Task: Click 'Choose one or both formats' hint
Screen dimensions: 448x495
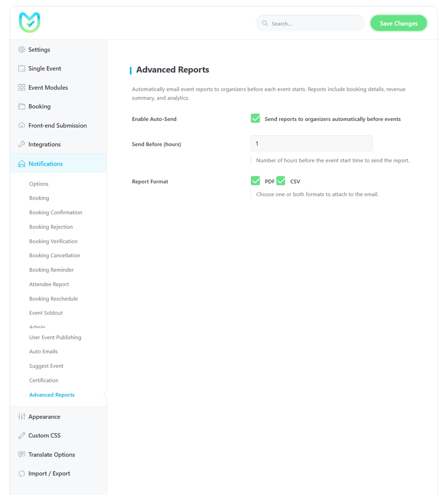Action: pos(317,194)
